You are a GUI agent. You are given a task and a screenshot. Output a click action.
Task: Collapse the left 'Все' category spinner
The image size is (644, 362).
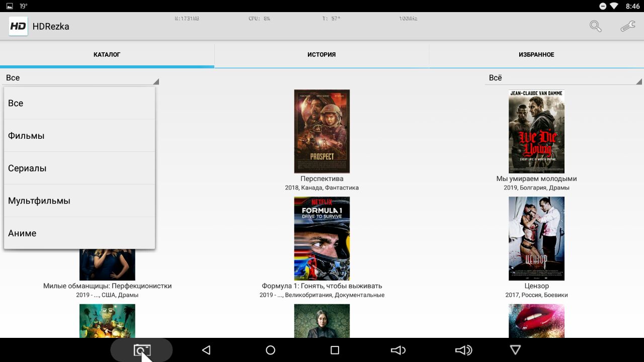[x=80, y=77]
